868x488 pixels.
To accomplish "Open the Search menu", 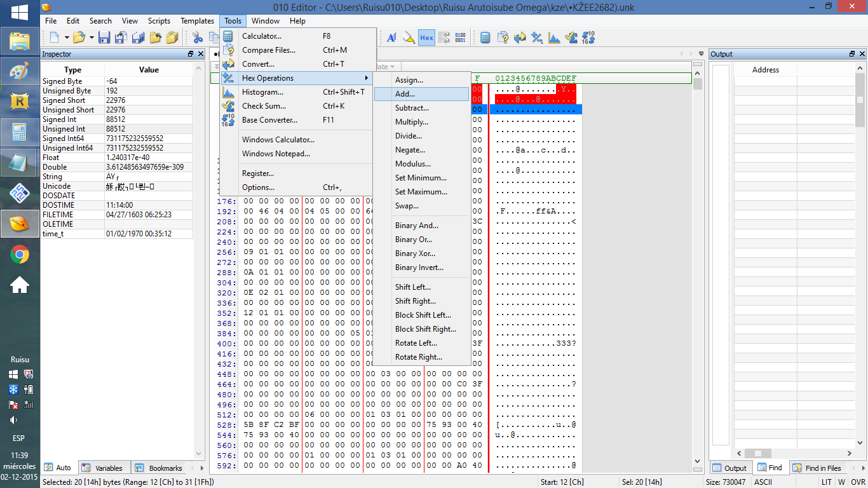I will tap(100, 21).
